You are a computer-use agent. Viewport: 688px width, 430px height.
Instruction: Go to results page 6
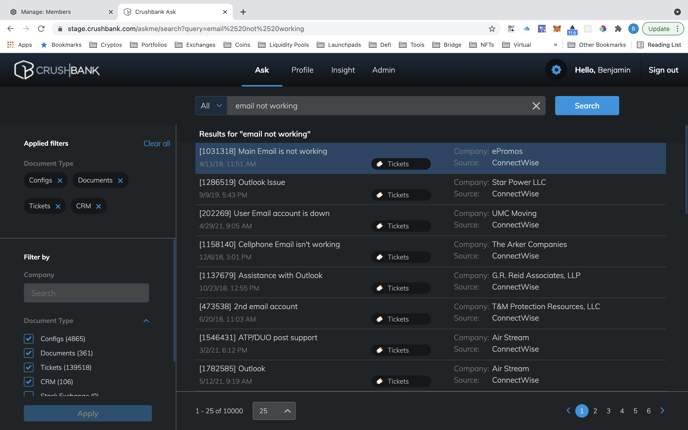649,411
